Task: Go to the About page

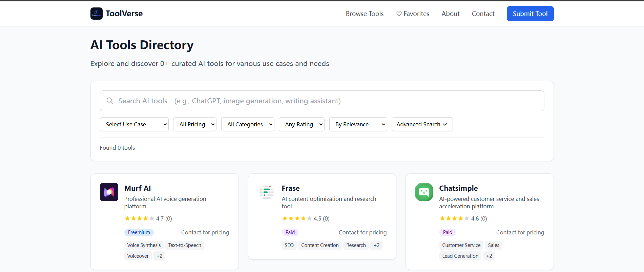Action: (451, 14)
